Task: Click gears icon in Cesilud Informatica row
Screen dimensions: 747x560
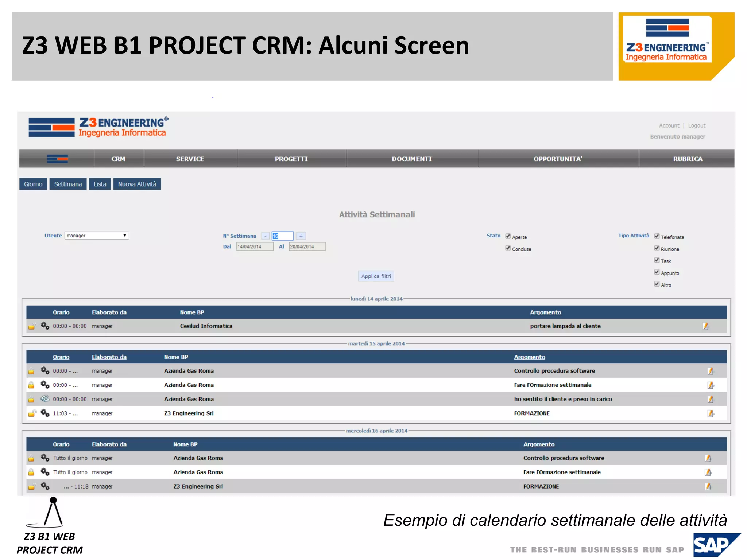Action: click(45, 326)
